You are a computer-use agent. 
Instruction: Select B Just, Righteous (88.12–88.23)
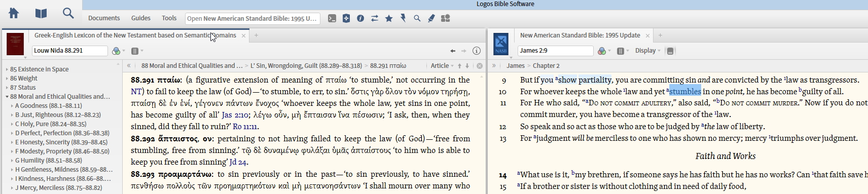pyautogui.click(x=58, y=115)
